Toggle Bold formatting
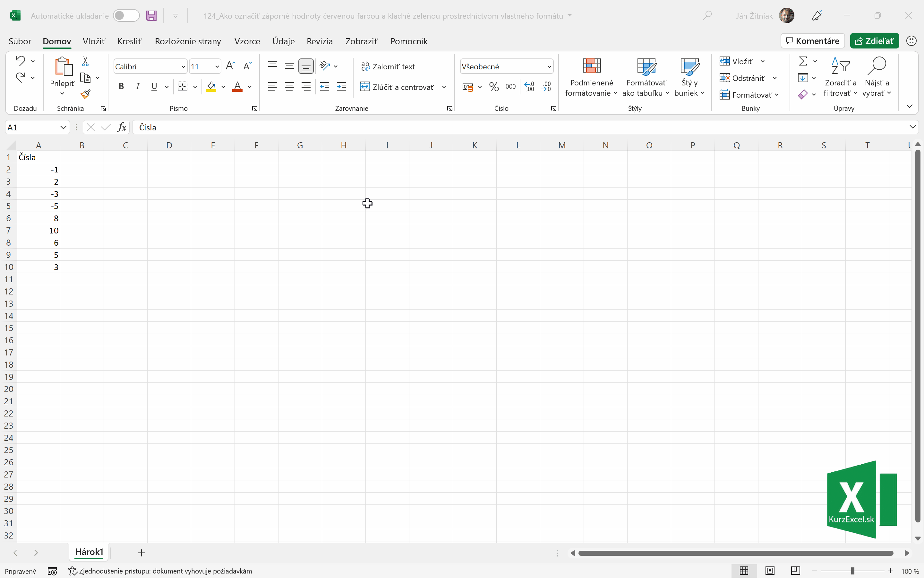This screenshot has height=578, width=924. [x=121, y=87]
